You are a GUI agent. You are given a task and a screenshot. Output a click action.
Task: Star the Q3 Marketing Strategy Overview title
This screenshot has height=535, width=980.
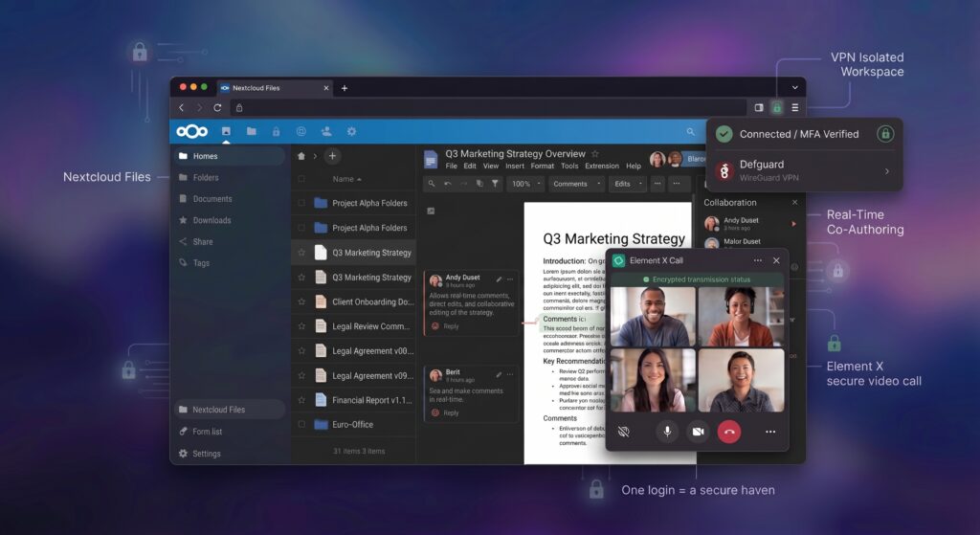tap(595, 154)
